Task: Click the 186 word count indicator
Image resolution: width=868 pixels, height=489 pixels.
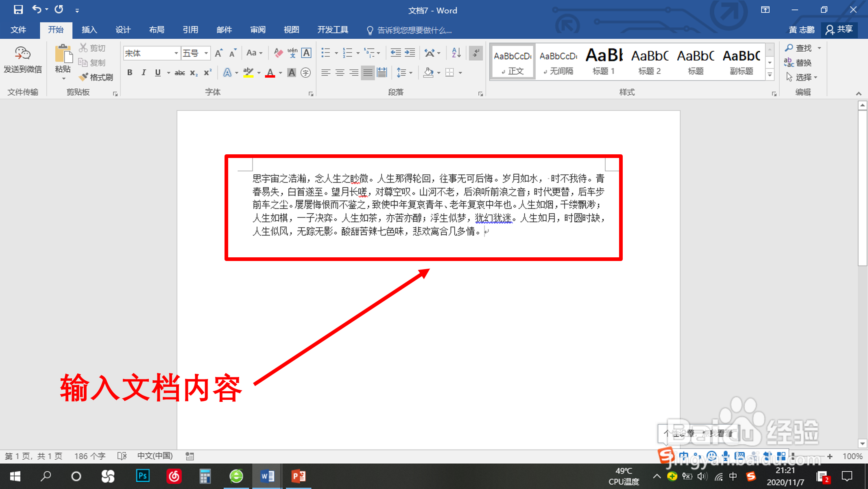Action: (x=89, y=456)
